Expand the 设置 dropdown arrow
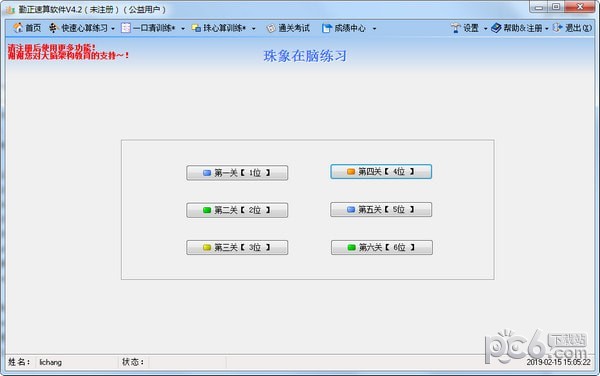The width and height of the screenshot is (600, 376). click(485, 28)
